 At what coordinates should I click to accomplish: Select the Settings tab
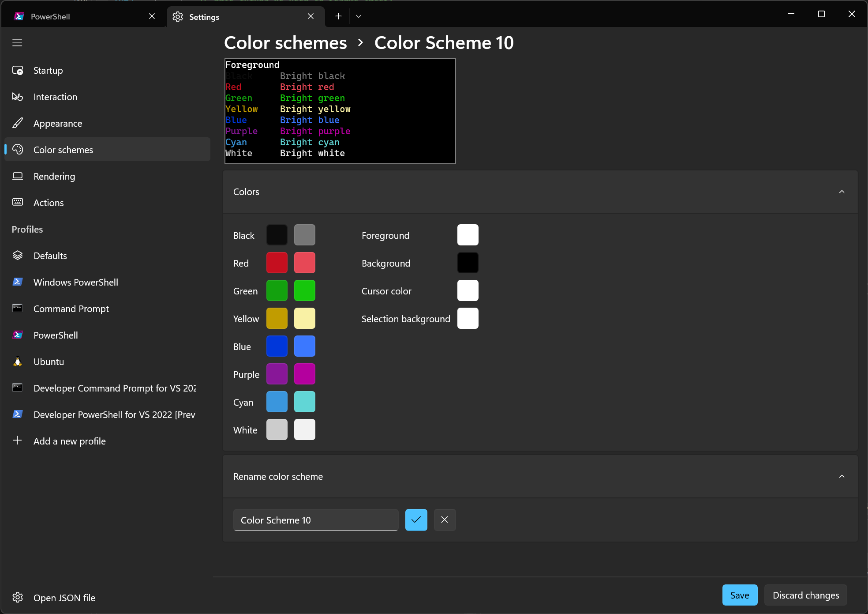pos(204,17)
